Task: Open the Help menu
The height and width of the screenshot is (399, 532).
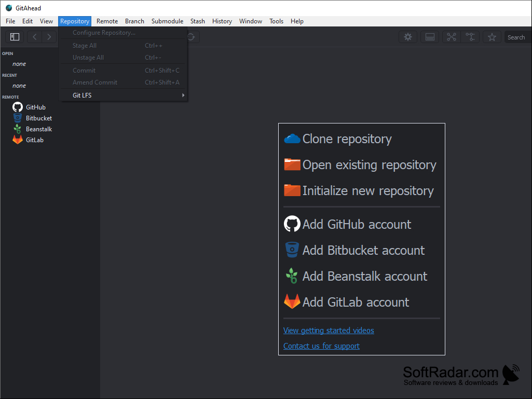Action: coord(297,21)
